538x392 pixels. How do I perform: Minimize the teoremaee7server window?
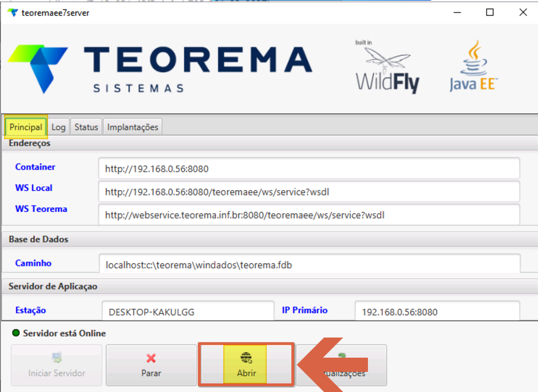coord(457,12)
